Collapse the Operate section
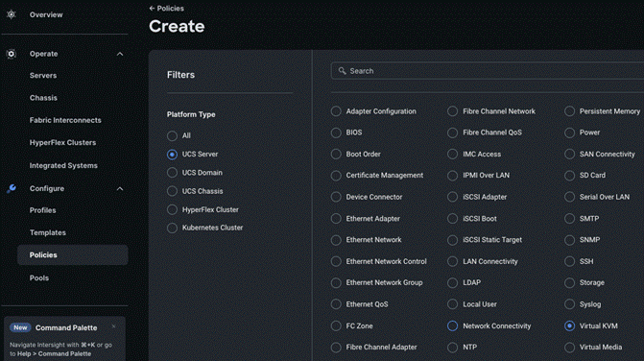644x361 pixels. [x=120, y=54]
